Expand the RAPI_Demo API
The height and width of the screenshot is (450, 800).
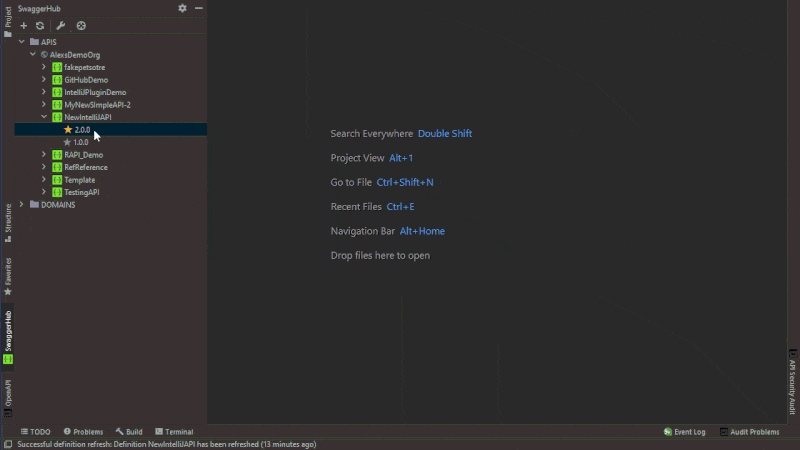[44, 154]
